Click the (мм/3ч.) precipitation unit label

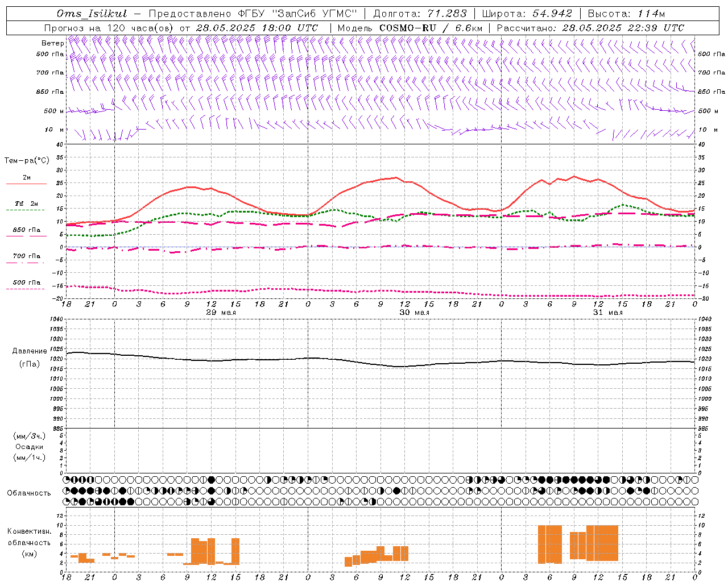pyautogui.click(x=30, y=436)
